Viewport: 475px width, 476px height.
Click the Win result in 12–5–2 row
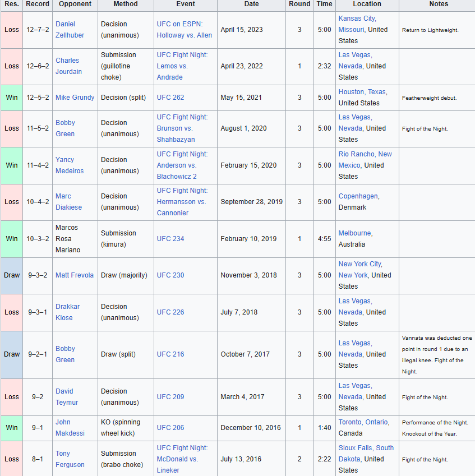12,98
